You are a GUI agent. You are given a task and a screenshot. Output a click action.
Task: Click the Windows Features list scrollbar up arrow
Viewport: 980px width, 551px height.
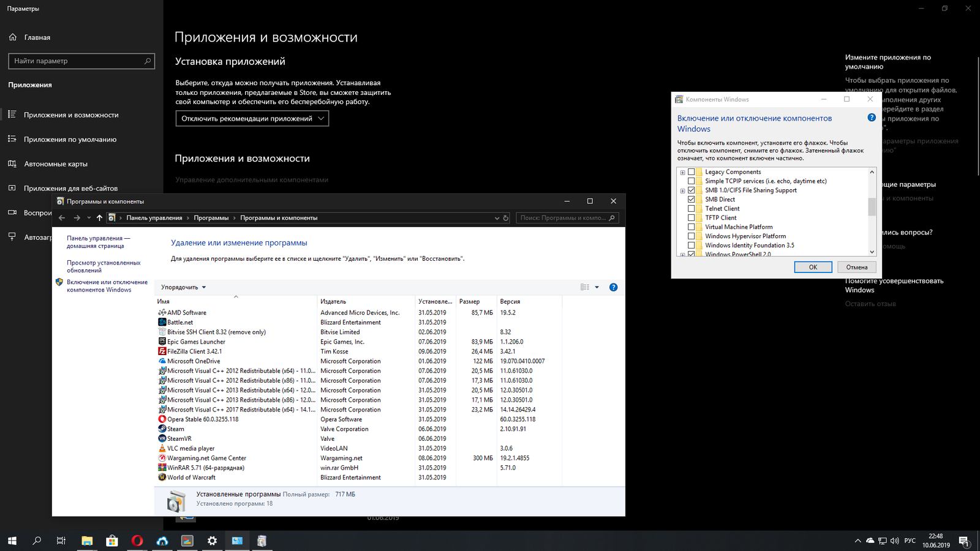point(872,172)
